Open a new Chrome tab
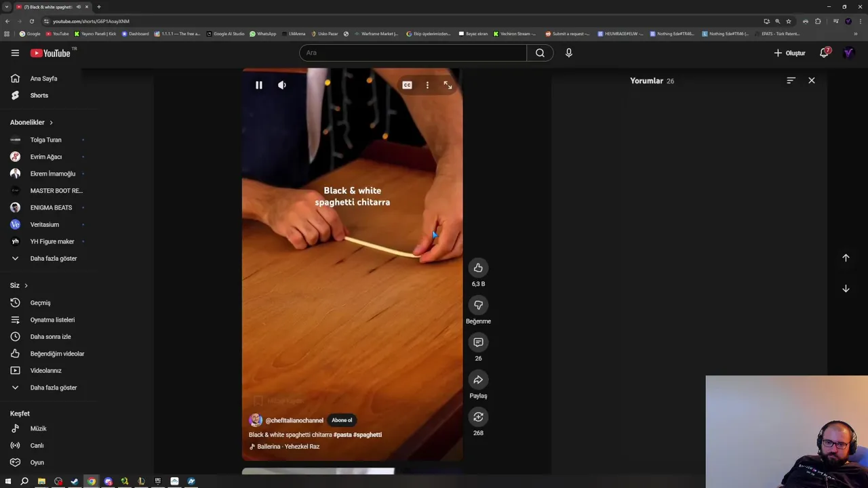This screenshot has height=488, width=868. point(98,7)
